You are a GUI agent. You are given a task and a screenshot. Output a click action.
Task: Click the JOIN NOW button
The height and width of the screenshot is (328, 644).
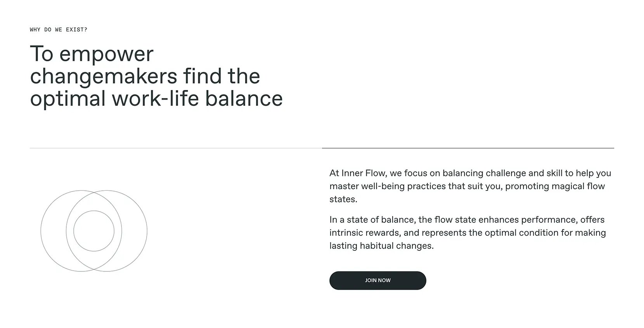(377, 280)
